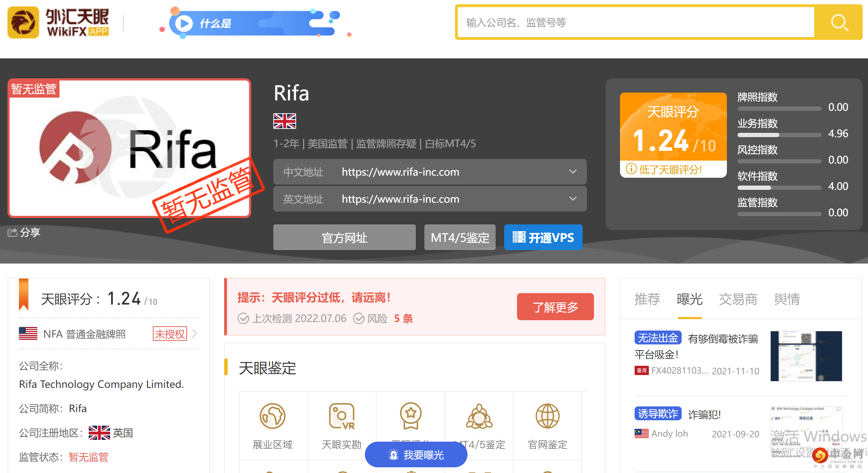Open the 官方网址 button
Viewport: 868px width, 473px height.
pyautogui.click(x=344, y=237)
